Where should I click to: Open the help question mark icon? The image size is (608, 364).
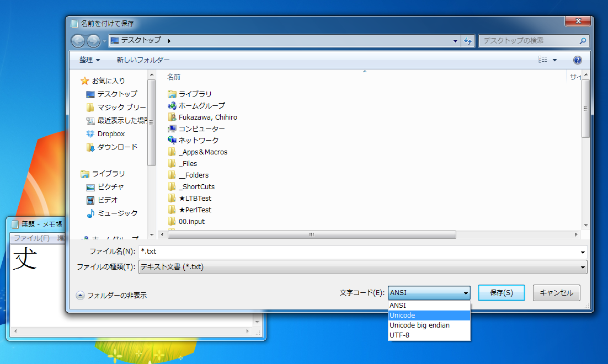tap(577, 60)
